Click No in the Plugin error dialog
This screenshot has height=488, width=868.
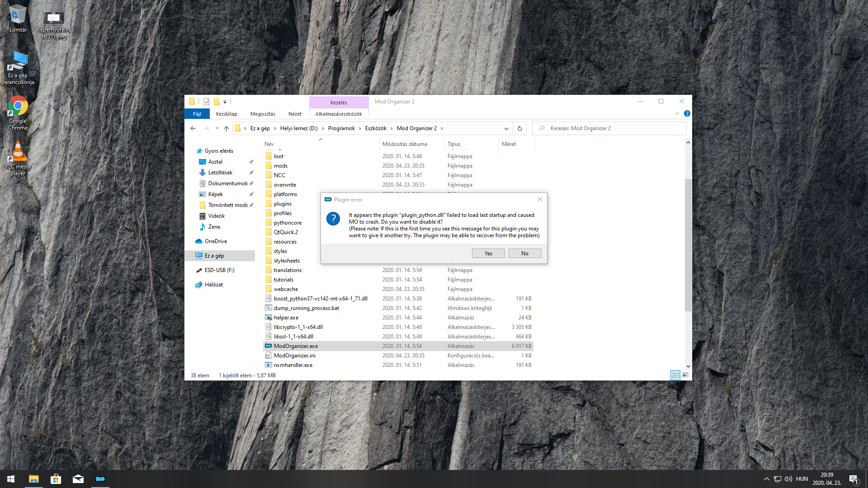click(525, 253)
